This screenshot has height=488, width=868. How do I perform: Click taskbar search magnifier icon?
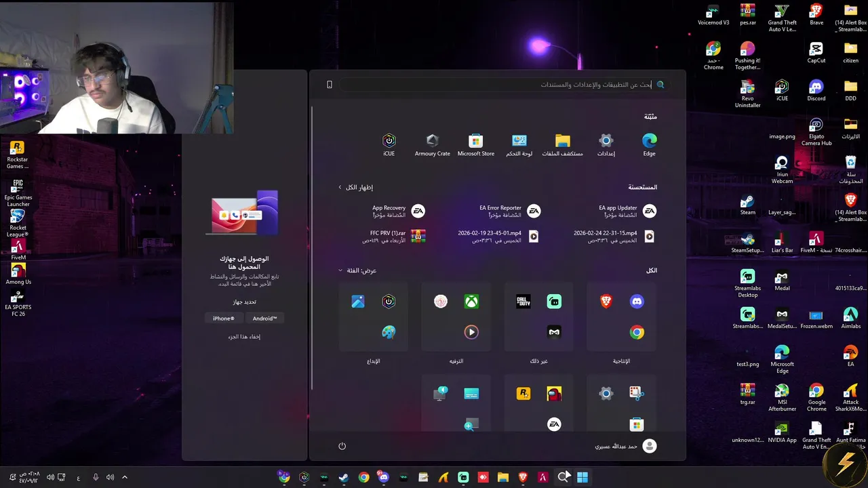(563, 477)
